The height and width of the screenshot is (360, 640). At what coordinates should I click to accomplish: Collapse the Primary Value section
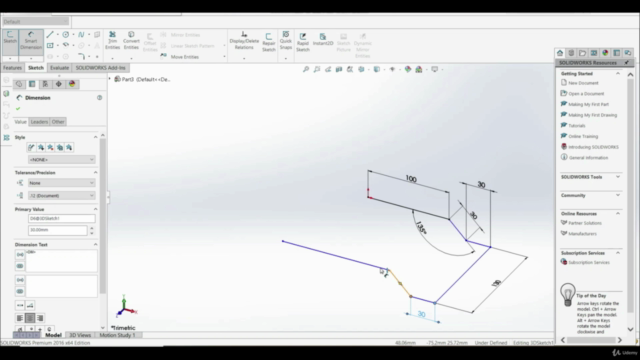pos(96,209)
